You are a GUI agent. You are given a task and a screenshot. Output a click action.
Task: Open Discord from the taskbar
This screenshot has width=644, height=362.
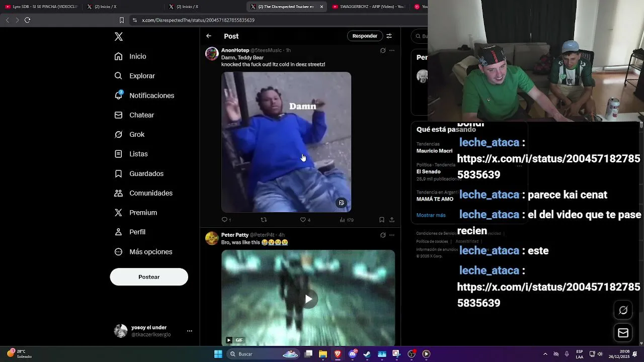(353, 354)
